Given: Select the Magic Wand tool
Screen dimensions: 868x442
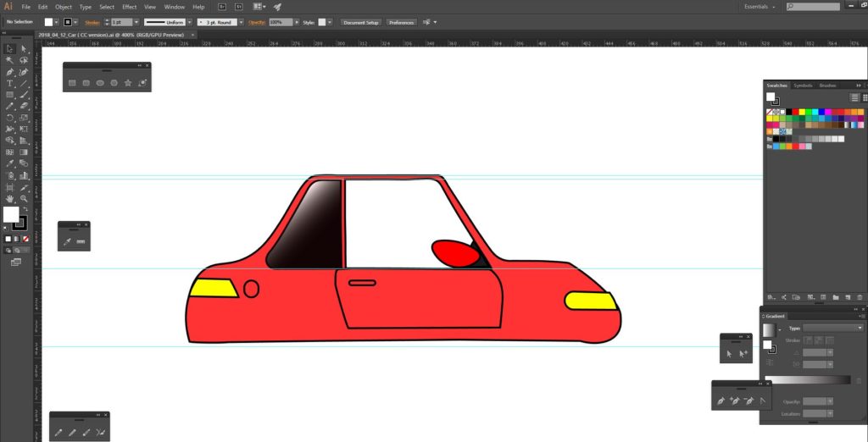Looking at the screenshot, I should (10, 60).
